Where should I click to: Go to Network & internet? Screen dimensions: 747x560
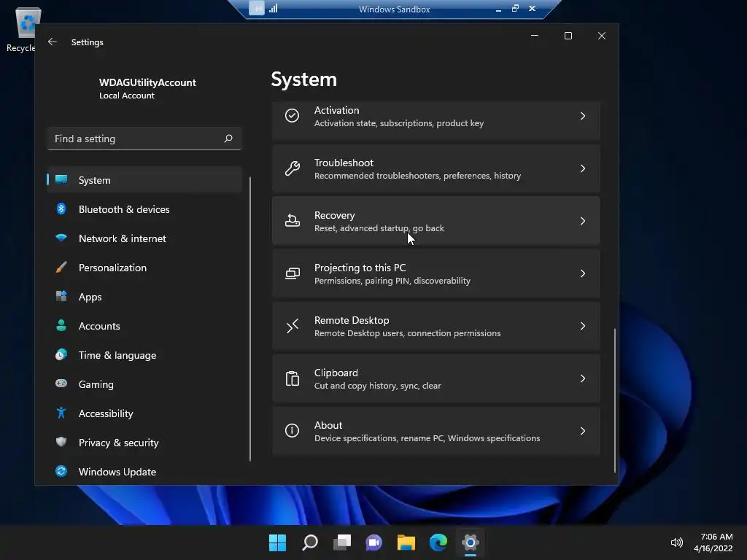click(x=144, y=238)
